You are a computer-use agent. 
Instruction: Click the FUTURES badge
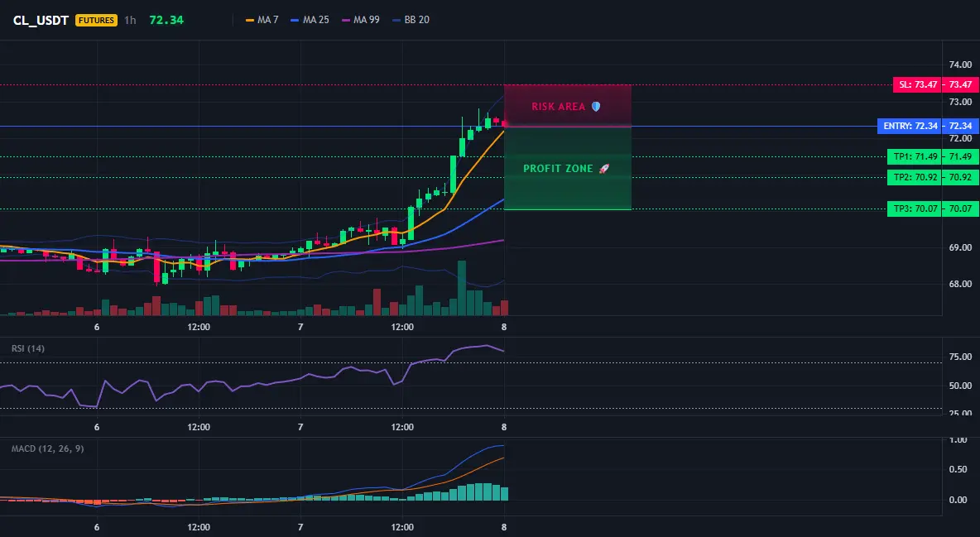point(96,20)
